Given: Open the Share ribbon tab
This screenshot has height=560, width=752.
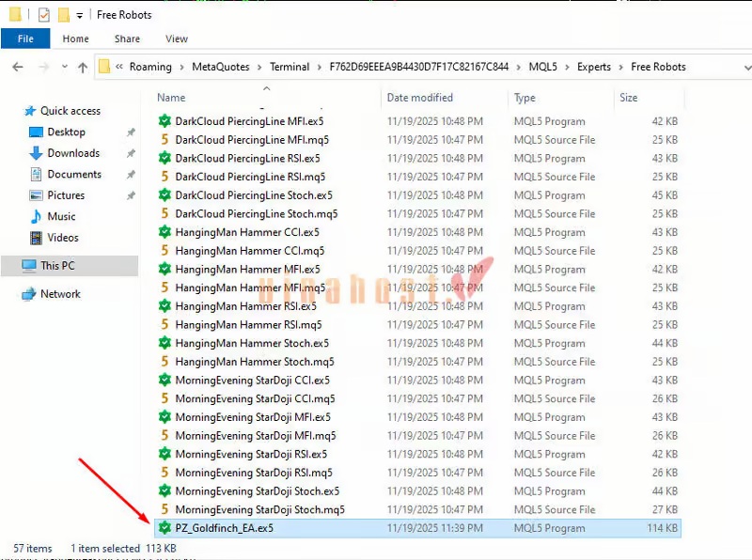Looking at the screenshot, I should point(127,39).
